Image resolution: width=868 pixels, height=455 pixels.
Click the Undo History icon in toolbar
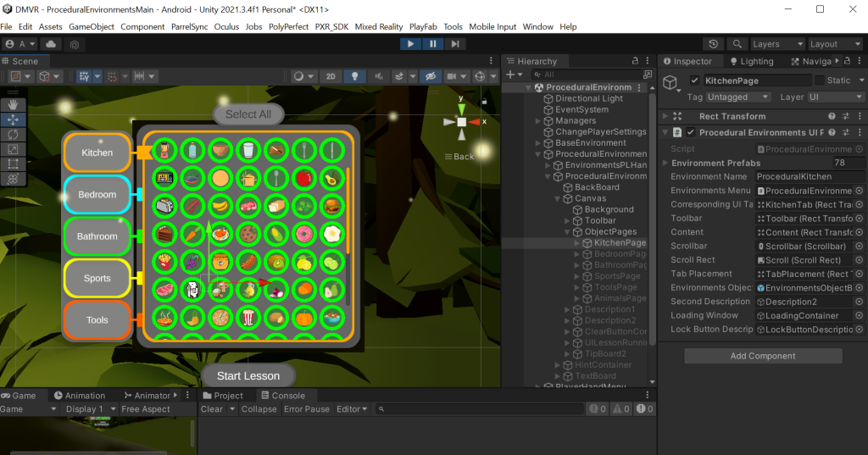(713, 44)
